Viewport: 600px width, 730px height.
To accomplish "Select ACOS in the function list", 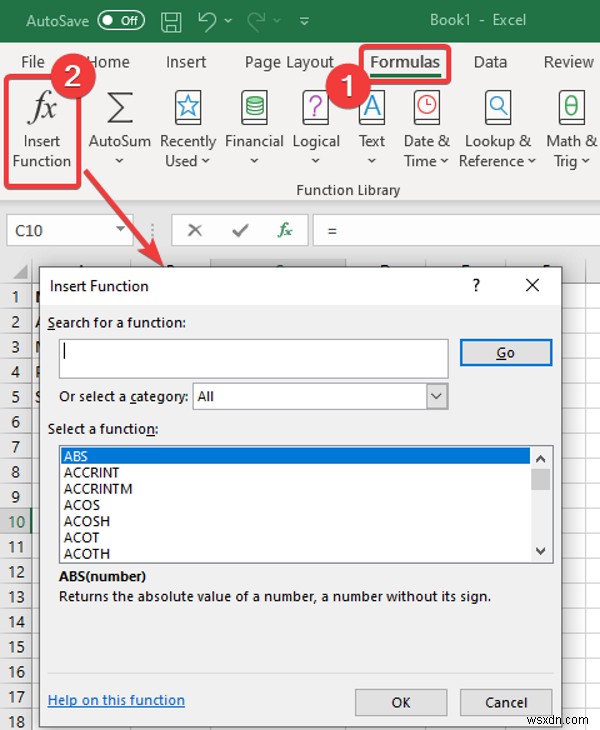I will pos(295,505).
